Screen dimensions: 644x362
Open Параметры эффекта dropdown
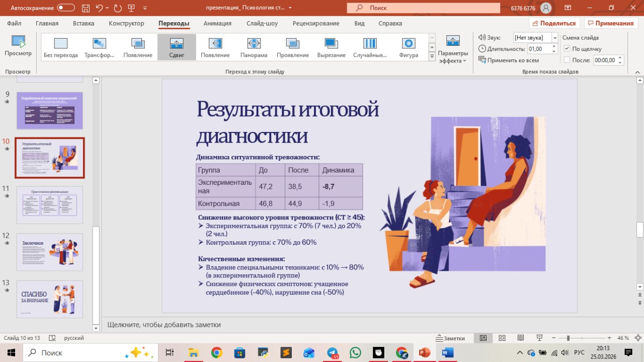(453, 49)
